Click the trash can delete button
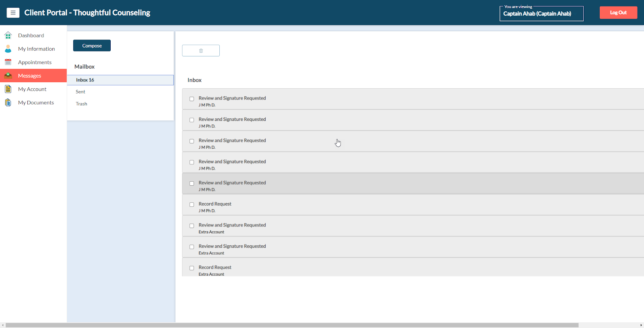Viewport: 644px width, 328px height. tap(201, 51)
